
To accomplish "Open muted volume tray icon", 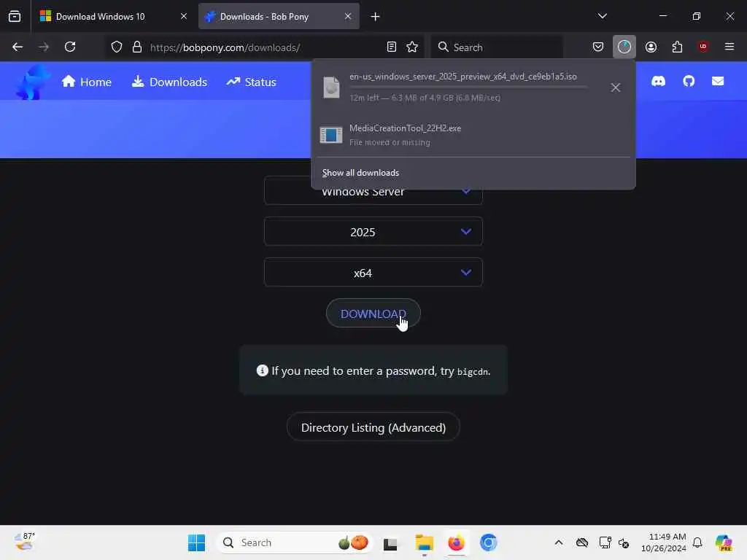I will [624, 542].
